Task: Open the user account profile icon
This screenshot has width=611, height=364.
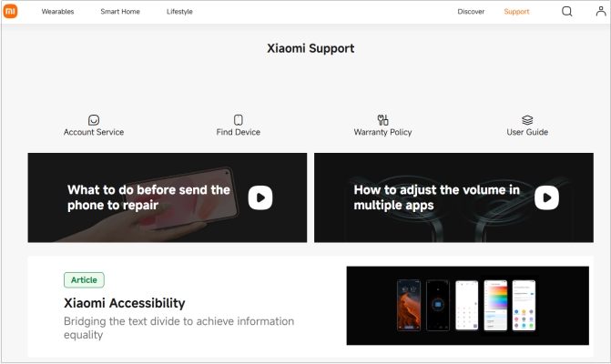Action: click(x=601, y=11)
